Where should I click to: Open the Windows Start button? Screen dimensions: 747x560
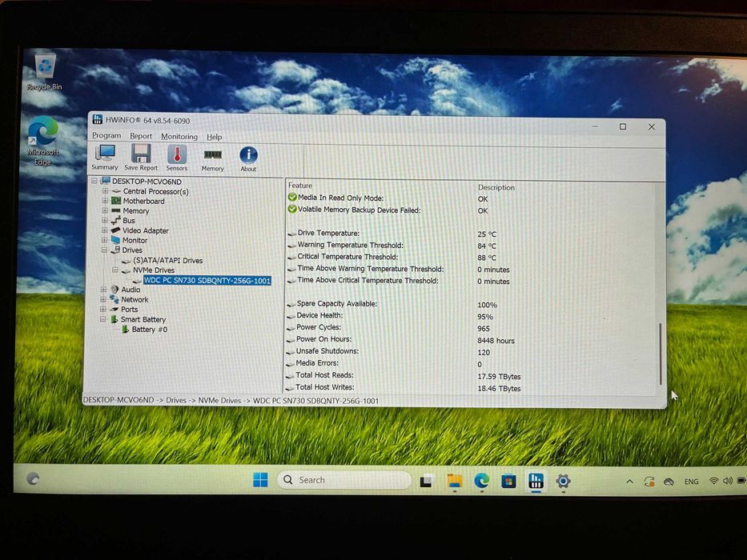[260, 479]
